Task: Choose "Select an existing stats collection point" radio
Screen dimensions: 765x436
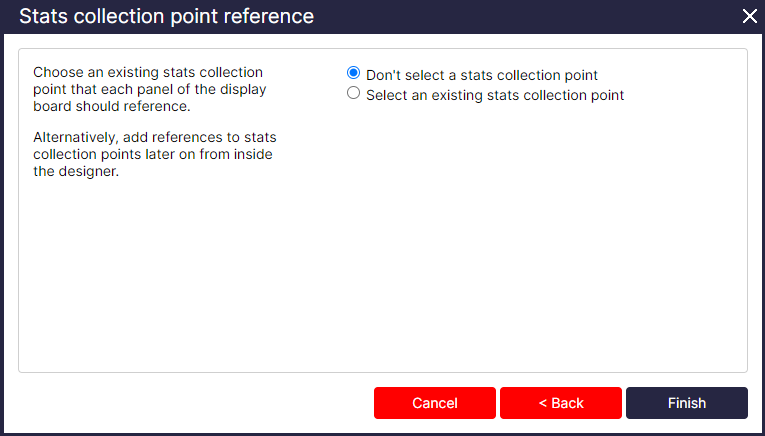Action: pyautogui.click(x=353, y=94)
